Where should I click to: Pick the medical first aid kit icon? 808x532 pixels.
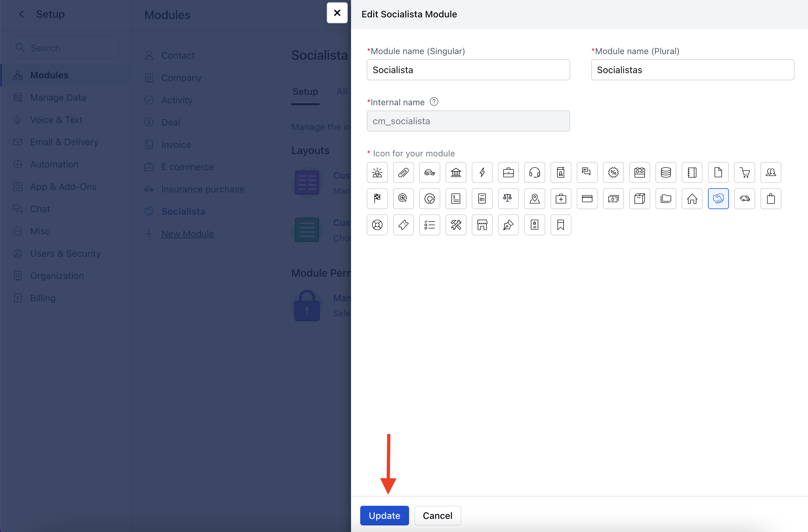tap(561, 199)
